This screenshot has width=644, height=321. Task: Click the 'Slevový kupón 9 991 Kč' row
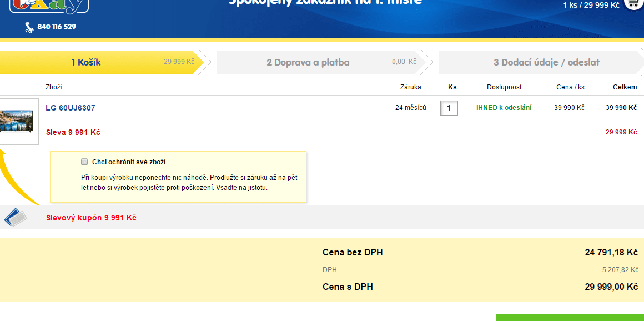click(x=322, y=218)
